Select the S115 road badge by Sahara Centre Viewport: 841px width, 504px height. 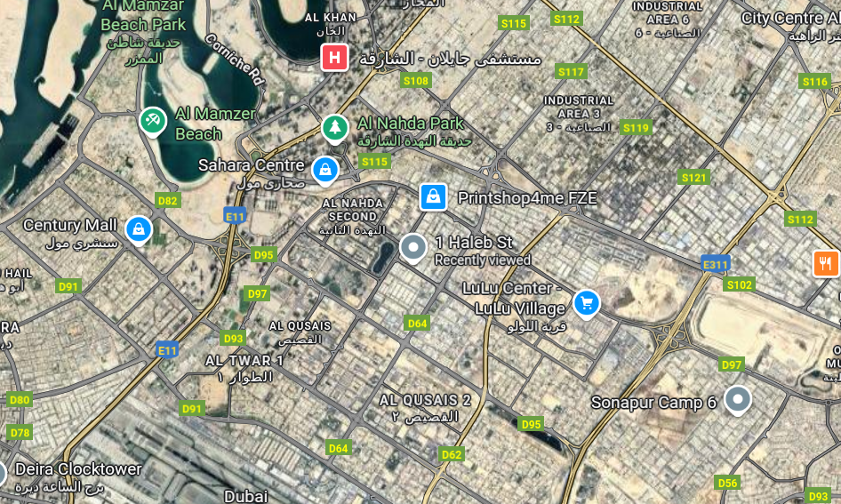(374, 162)
